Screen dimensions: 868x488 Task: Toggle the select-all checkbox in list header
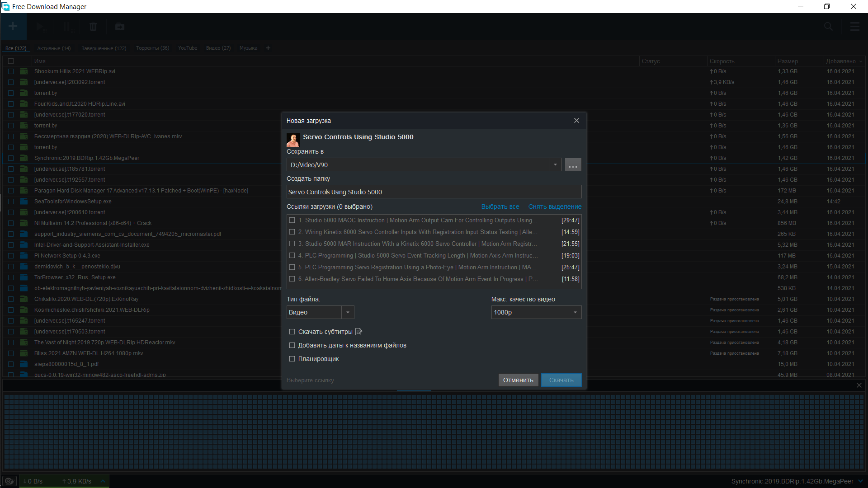[x=11, y=61]
